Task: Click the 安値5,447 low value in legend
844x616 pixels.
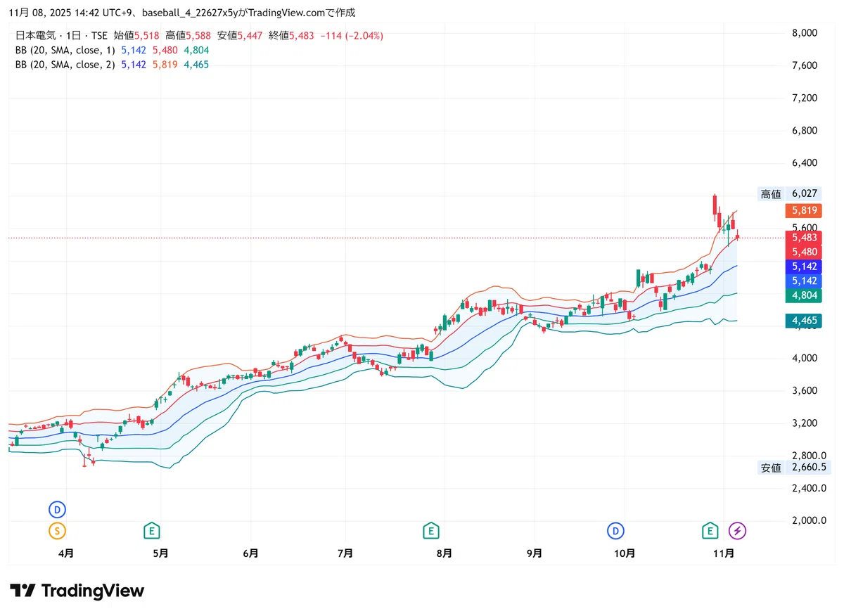Action: click(240, 35)
